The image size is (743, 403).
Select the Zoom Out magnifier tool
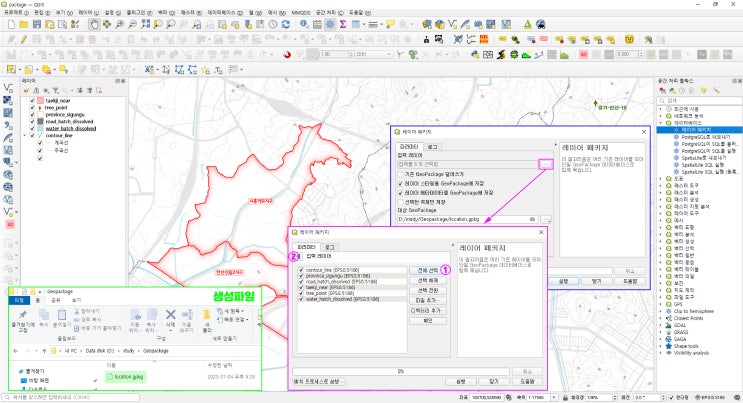[x=133, y=24]
